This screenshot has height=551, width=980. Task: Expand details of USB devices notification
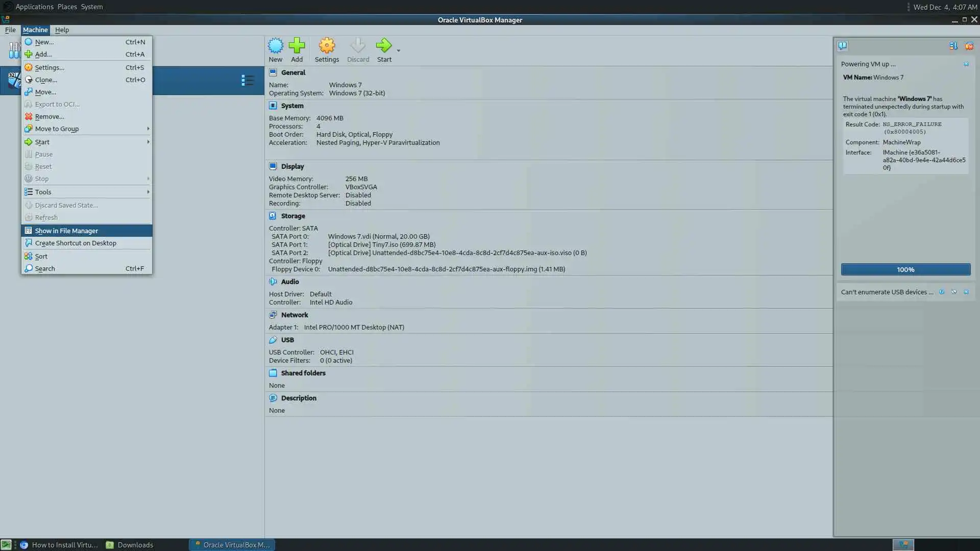click(x=953, y=292)
